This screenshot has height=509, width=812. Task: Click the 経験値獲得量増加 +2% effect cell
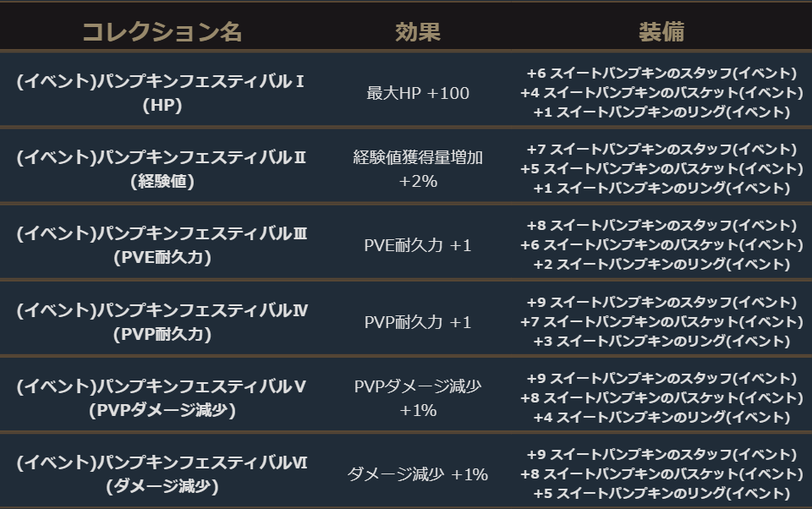click(x=418, y=168)
